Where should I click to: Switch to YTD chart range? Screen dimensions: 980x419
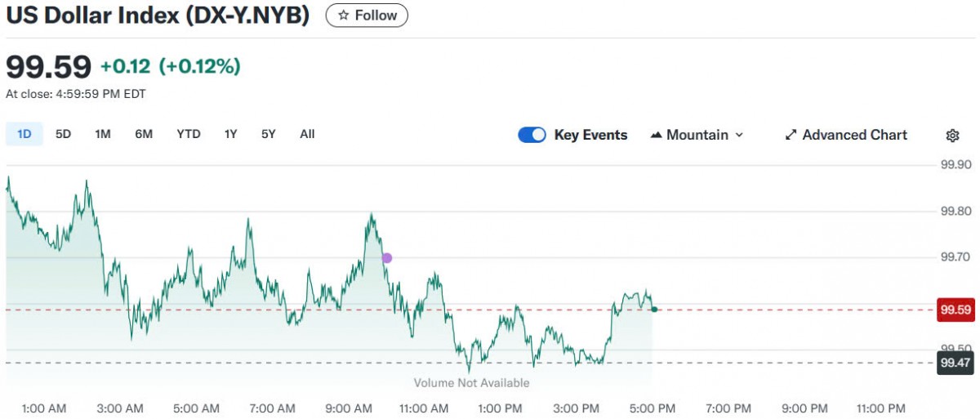(189, 134)
